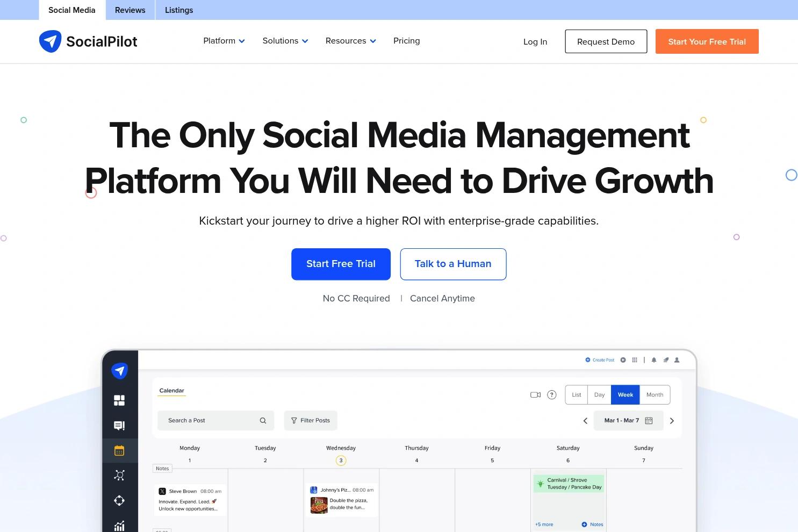
Task: Open the Carnival / Shrove Tuesday event
Action: [x=569, y=484]
